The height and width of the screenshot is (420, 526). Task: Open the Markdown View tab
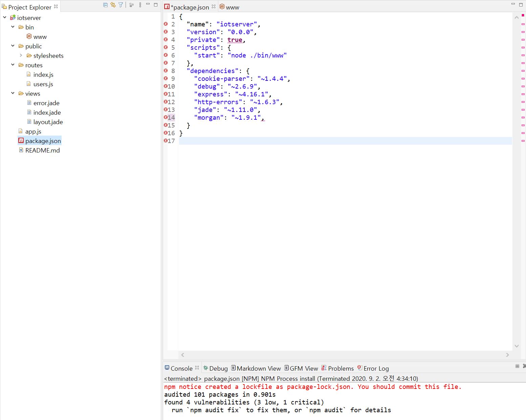point(256,368)
